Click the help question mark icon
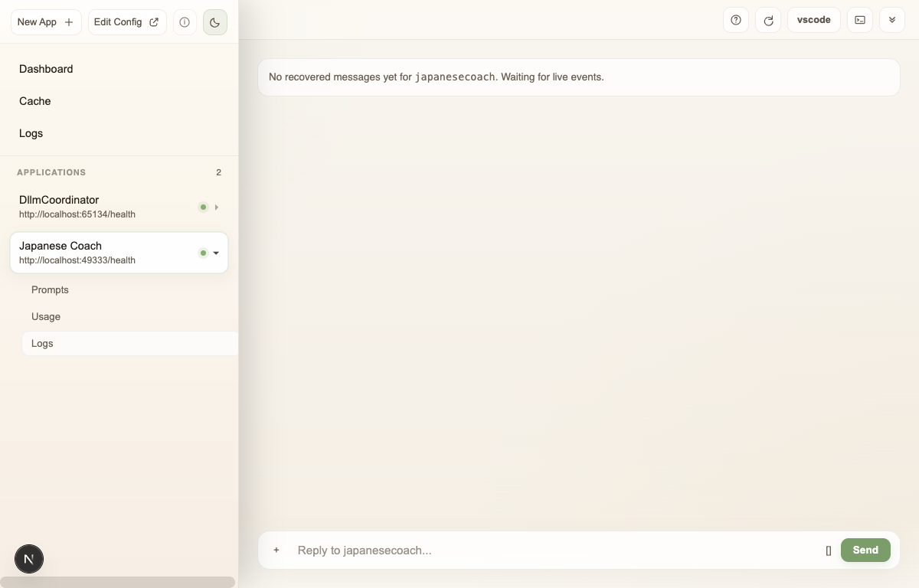This screenshot has width=919, height=588. pos(736,20)
